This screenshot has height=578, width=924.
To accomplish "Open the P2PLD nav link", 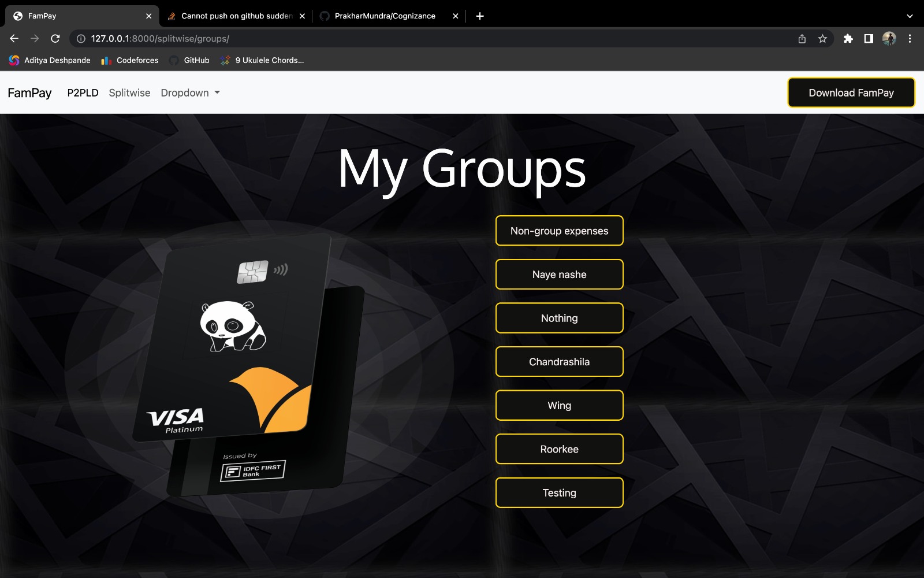I will point(83,93).
